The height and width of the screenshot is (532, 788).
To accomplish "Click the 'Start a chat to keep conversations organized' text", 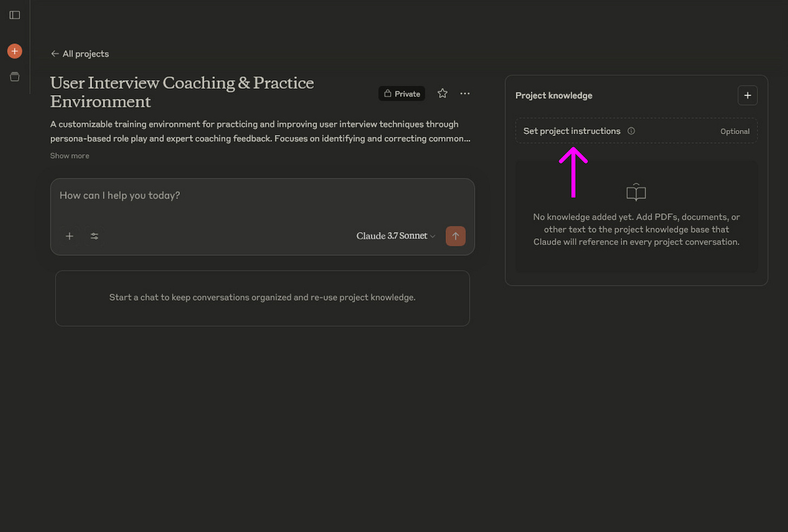I will [262, 297].
